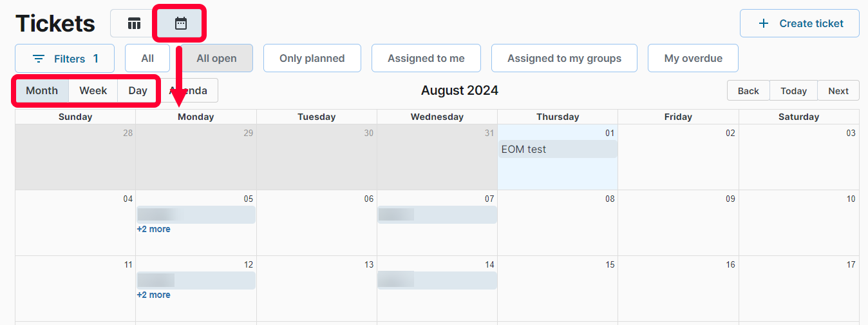Expand +2 more on August 12
Viewport: 868px width, 325px height.
click(153, 295)
